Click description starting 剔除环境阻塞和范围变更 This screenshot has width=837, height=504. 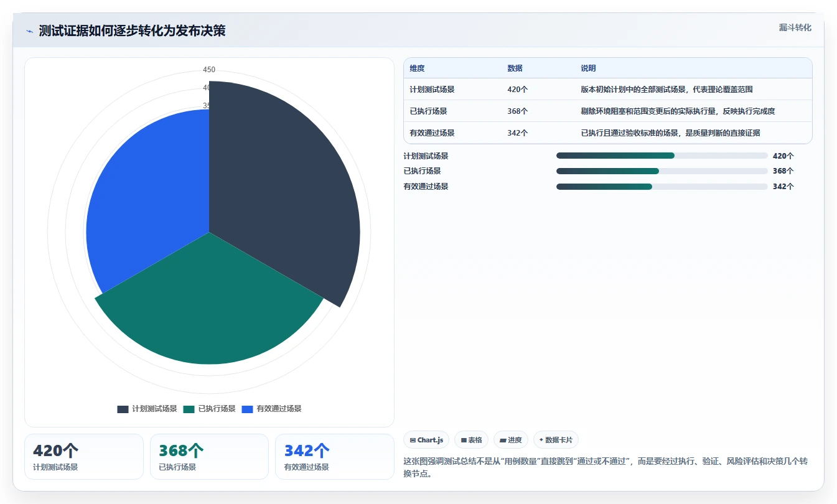pos(678,111)
